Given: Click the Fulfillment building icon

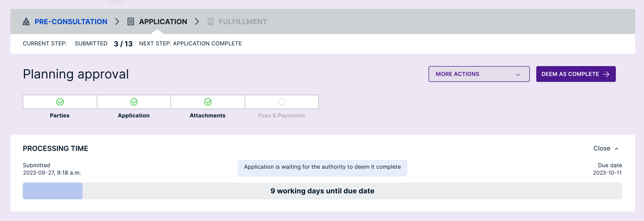Looking at the screenshot, I should (x=210, y=22).
